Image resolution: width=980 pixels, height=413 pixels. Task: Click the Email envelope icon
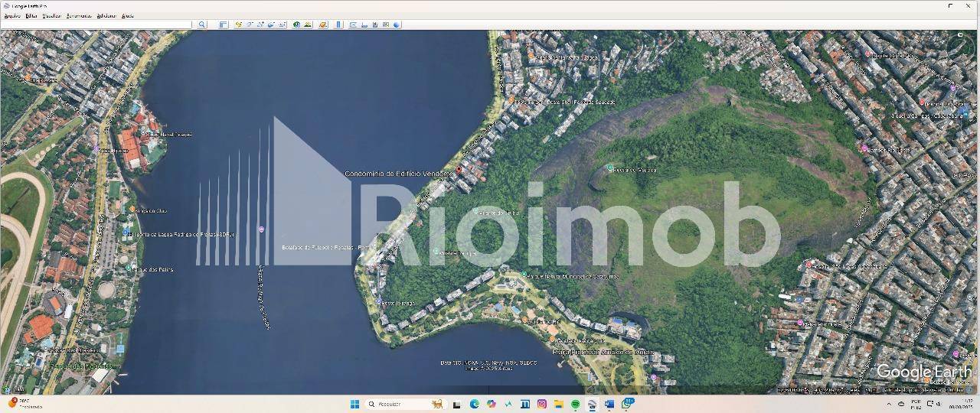353,24
